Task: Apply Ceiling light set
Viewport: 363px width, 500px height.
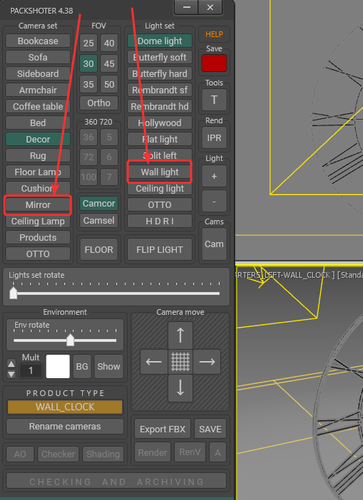Action: pyautogui.click(x=160, y=189)
